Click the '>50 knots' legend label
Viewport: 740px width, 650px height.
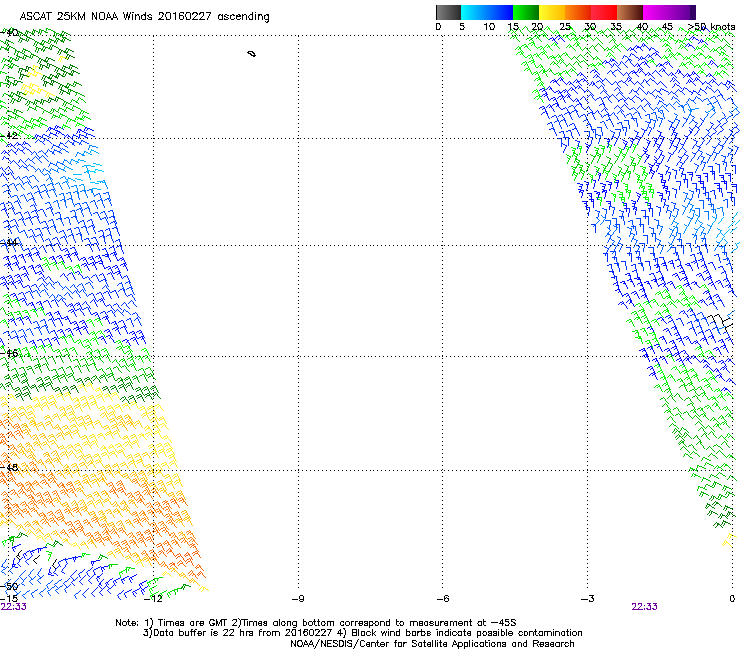711,27
